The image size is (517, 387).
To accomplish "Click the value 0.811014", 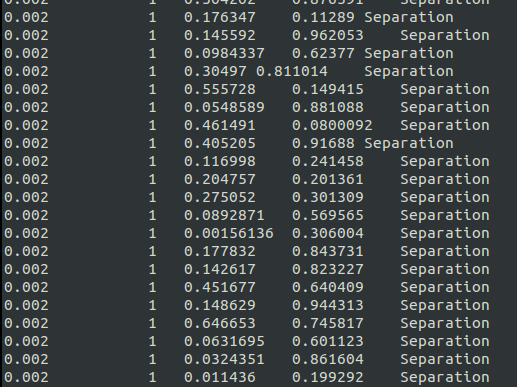I will pos(292,71).
